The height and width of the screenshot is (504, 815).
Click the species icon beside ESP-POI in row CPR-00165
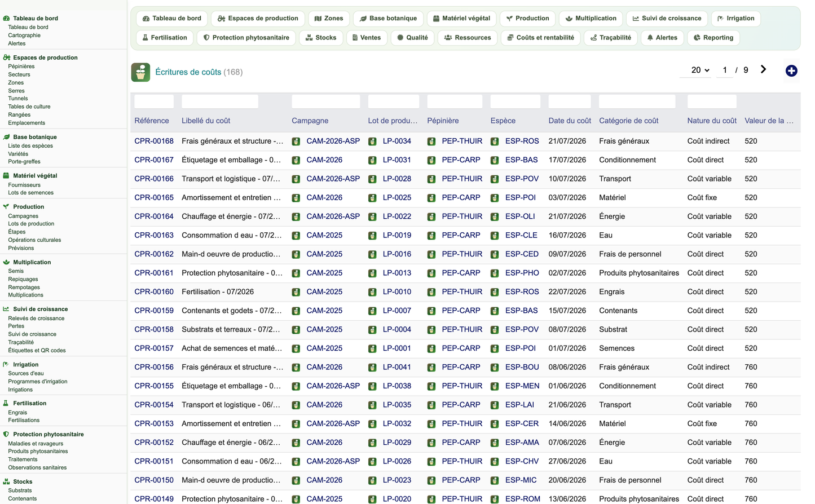click(495, 198)
